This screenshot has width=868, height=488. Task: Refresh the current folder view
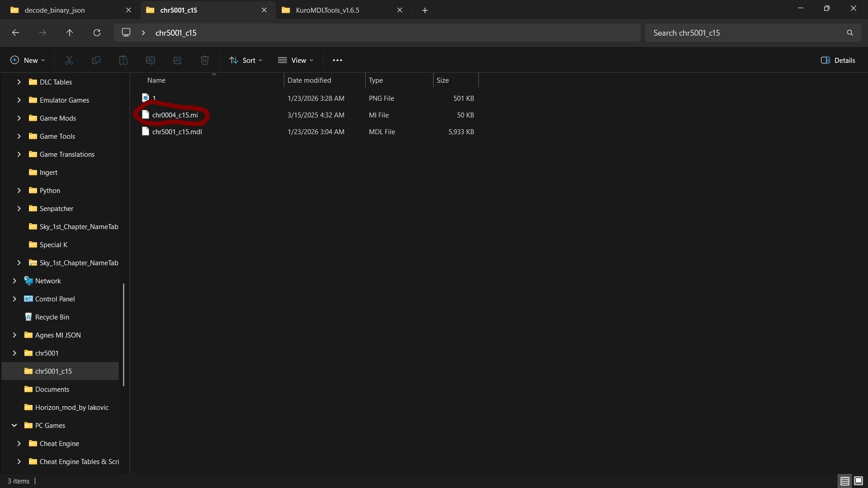click(97, 33)
